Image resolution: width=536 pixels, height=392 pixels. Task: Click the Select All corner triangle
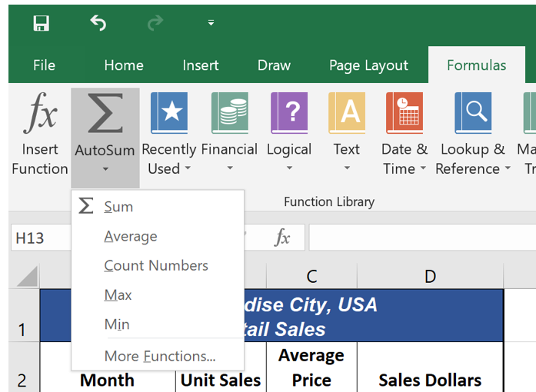click(27, 276)
